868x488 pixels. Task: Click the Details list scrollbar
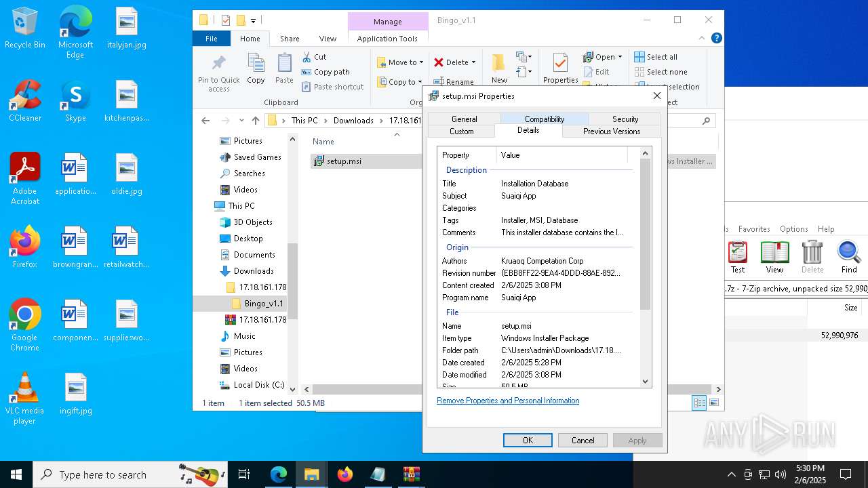[x=645, y=234]
